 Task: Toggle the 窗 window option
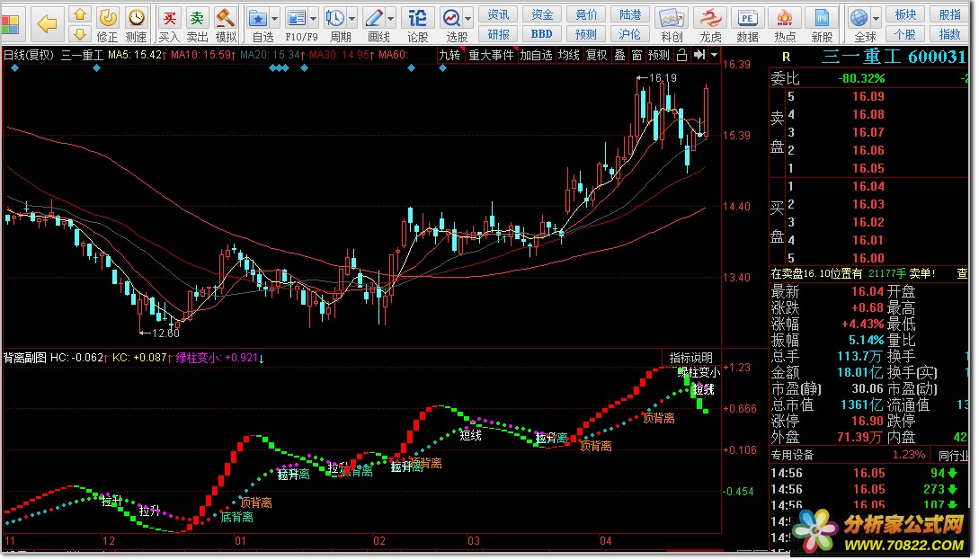pos(636,55)
